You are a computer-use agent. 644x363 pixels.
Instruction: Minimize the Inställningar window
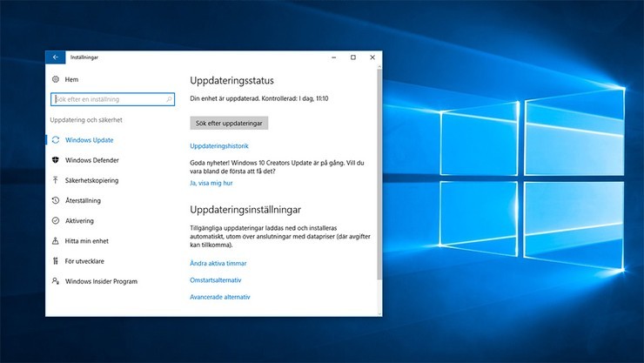(334, 57)
